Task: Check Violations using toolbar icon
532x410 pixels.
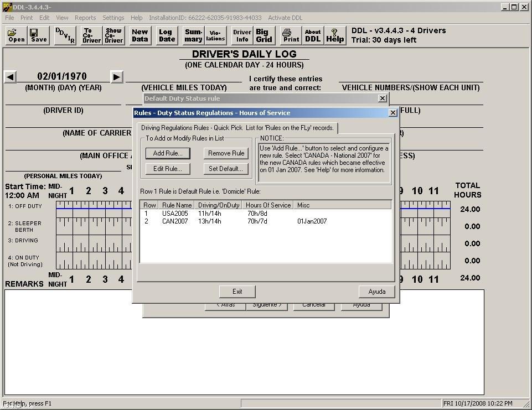Action: pyautogui.click(x=215, y=35)
